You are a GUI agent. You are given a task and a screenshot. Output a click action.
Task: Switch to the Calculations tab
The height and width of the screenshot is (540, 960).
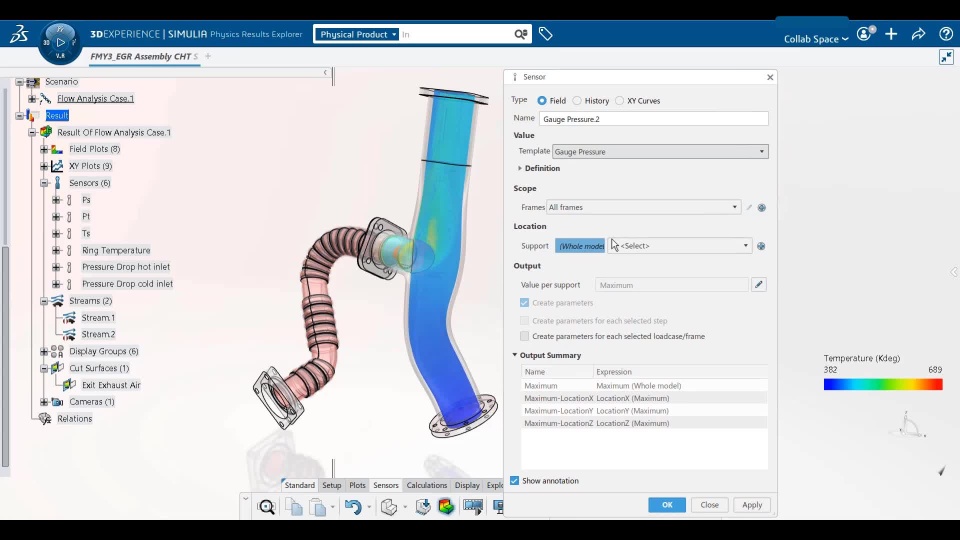click(427, 485)
